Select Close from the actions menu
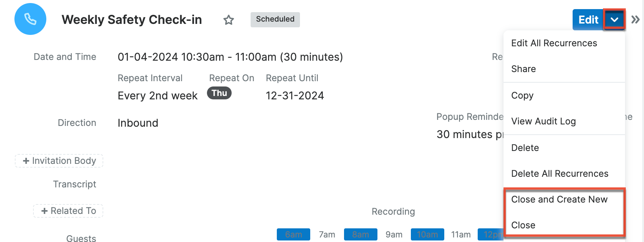The image size is (644, 242). pos(523,225)
